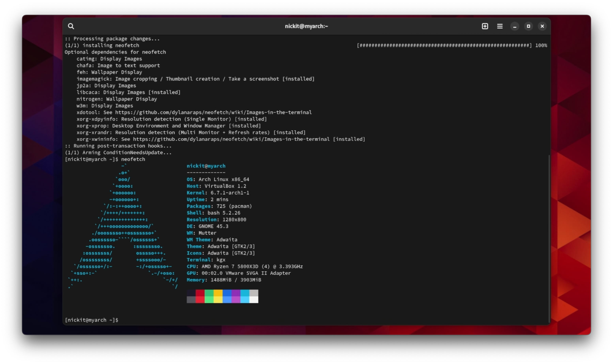
Task: Click the empty prompt line at bottom
Action: click(x=91, y=320)
